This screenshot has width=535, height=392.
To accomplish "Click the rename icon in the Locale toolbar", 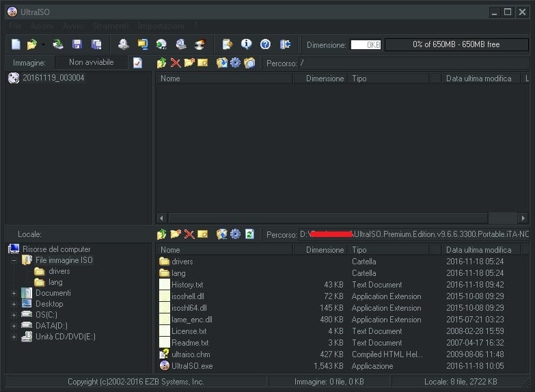I will coord(203,234).
